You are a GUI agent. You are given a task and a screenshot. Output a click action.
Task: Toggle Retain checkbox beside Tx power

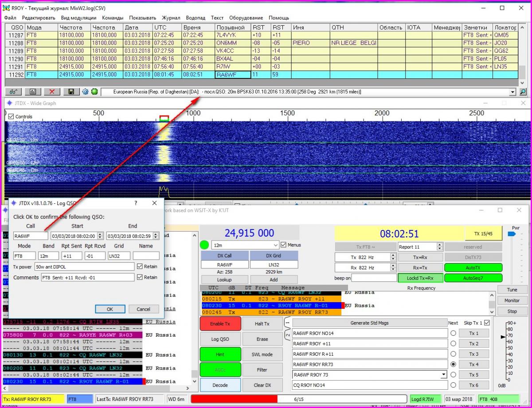coord(140,267)
